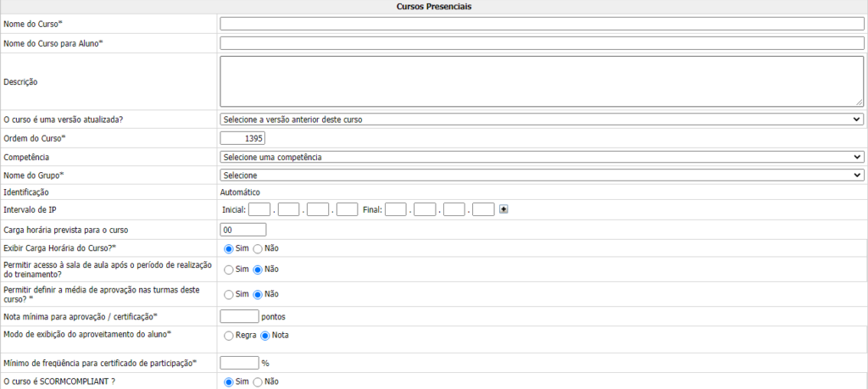Open the Nome do Grupo dropdown
The width and height of the screenshot is (868, 389).
541,175
